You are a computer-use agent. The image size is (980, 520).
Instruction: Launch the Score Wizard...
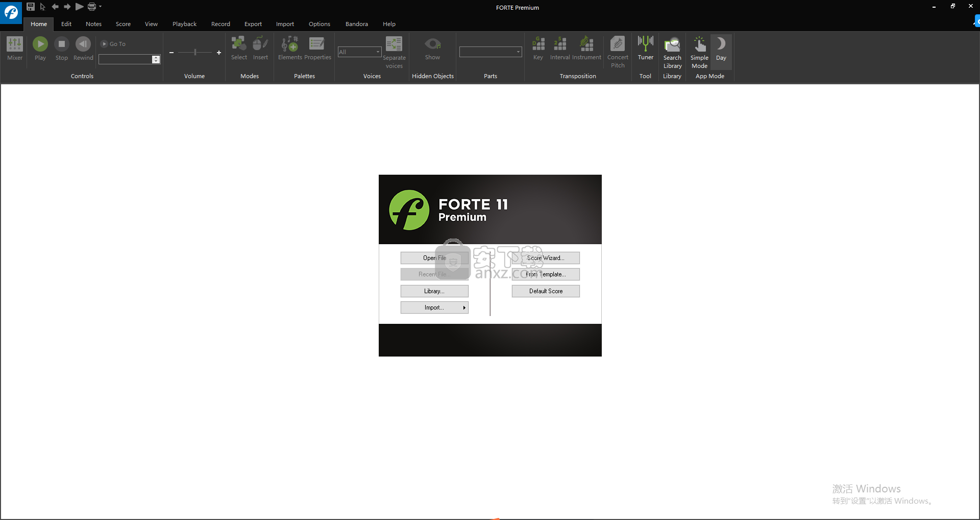(546, 258)
